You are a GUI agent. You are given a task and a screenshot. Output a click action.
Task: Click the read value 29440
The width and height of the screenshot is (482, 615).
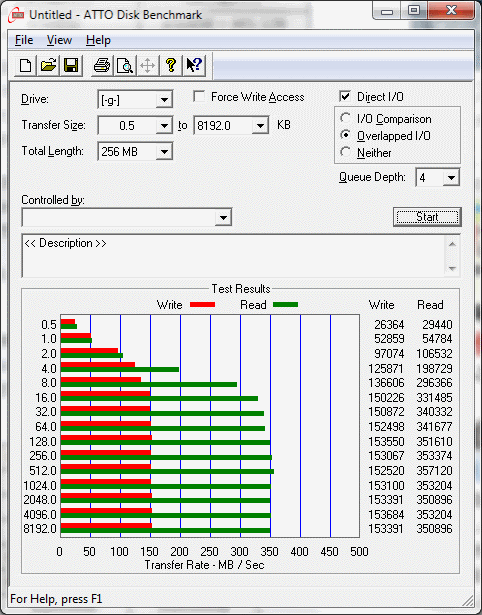437,325
